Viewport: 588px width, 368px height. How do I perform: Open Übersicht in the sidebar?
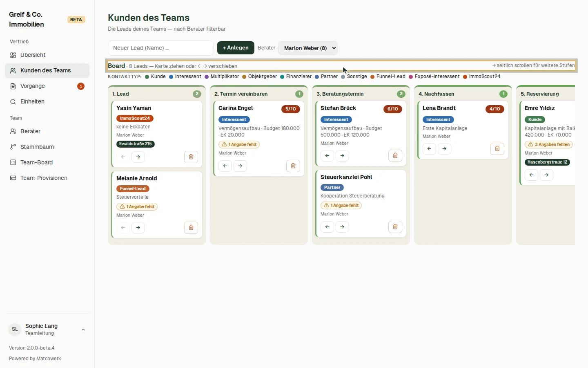[x=47, y=55]
